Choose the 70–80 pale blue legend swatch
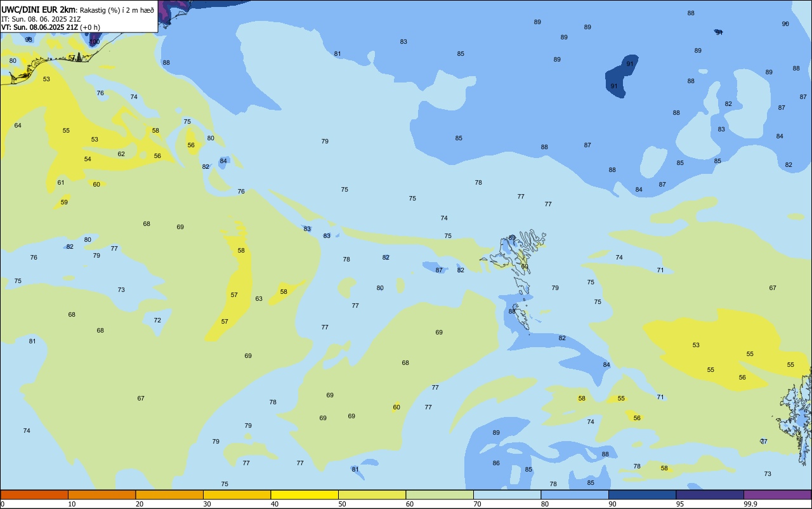The width and height of the screenshot is (812, 509). [x=507, y=494]
